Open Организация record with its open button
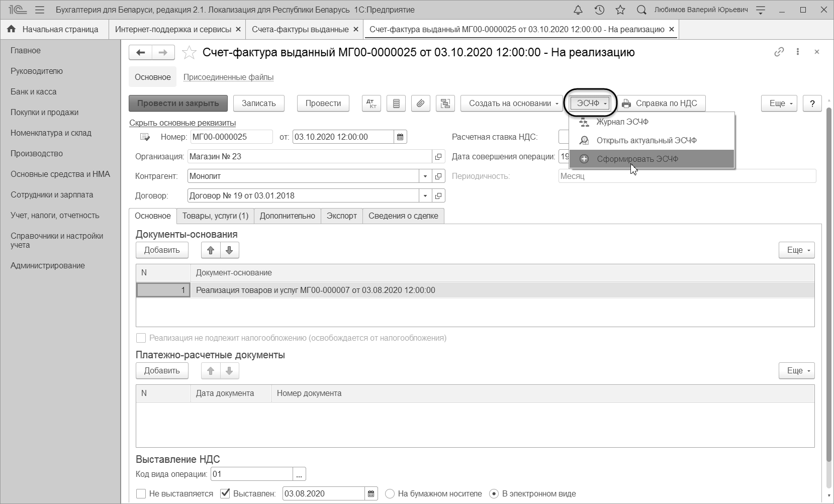Viewport: 834px width, 504px height. click(x=438, y=156)
